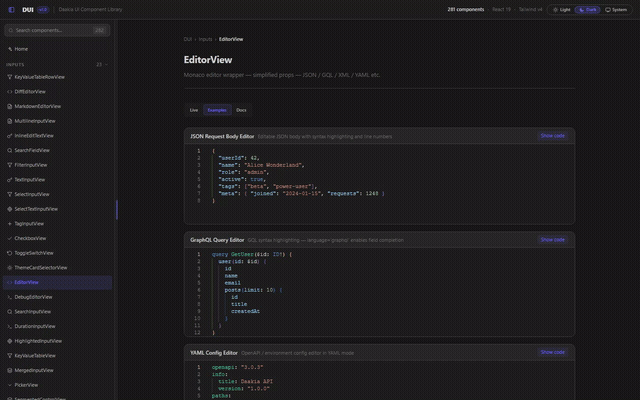
Task: Click the TextInputView icon
Action: [10, 180]
